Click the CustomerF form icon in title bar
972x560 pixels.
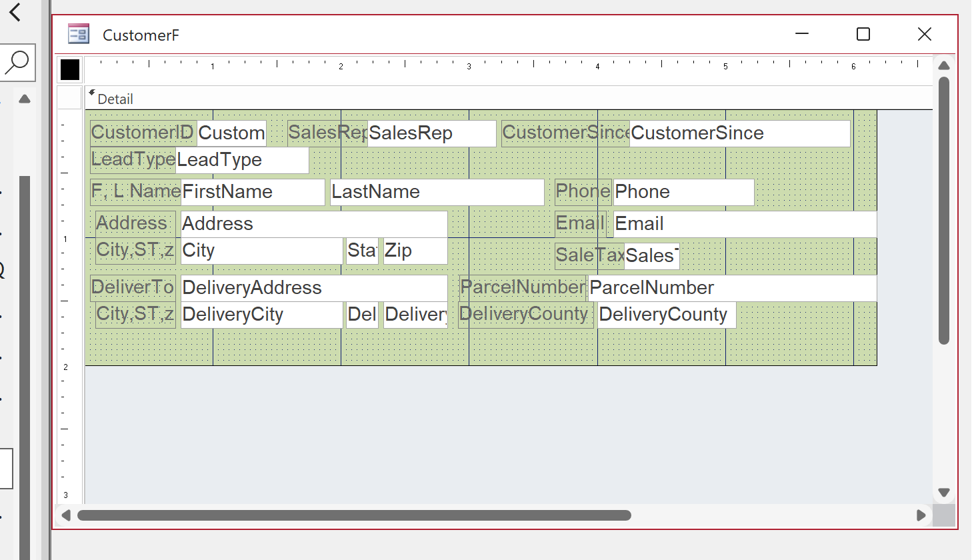coord(79,34)
